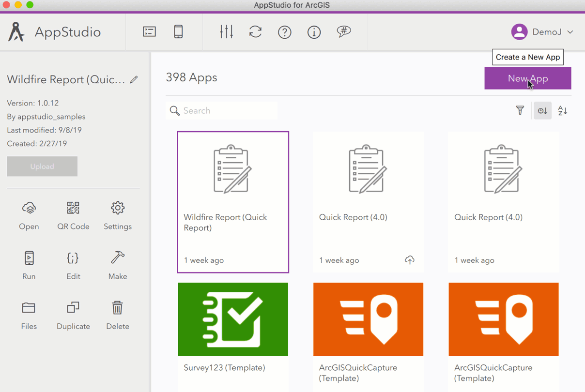The width and height of the screenshot is (585, 392).
Task: Open the preferences sliders icon
Action: (226, 32)
